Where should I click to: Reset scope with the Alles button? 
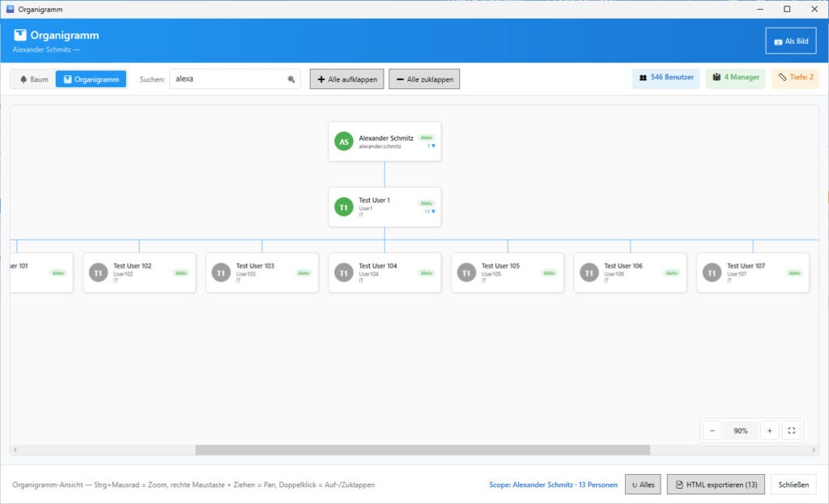tap(643, 485)
